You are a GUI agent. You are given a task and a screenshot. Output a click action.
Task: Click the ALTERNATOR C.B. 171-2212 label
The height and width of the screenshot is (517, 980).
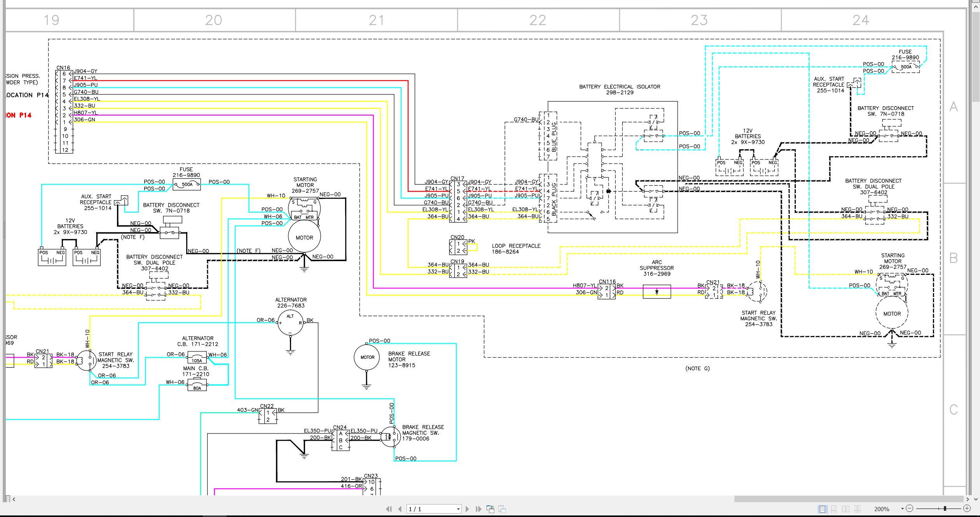click(198, 341)
